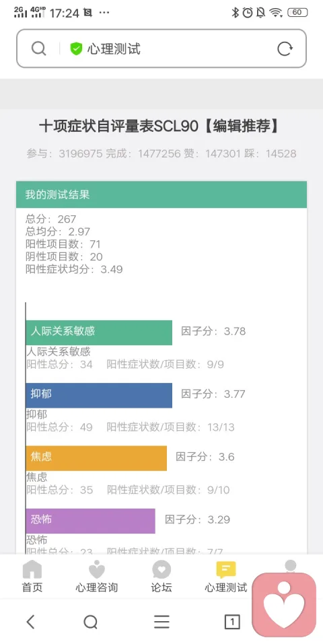Tap the pink floating heart app icon
The width and height of the screenshot is (323, 644).
point(284,604)
